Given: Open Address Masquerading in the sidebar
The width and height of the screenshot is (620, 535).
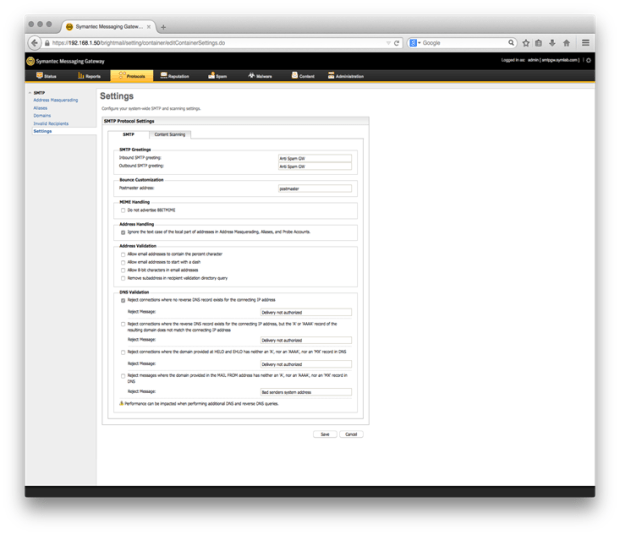Looking at the screenshot, I should [55, 100].
